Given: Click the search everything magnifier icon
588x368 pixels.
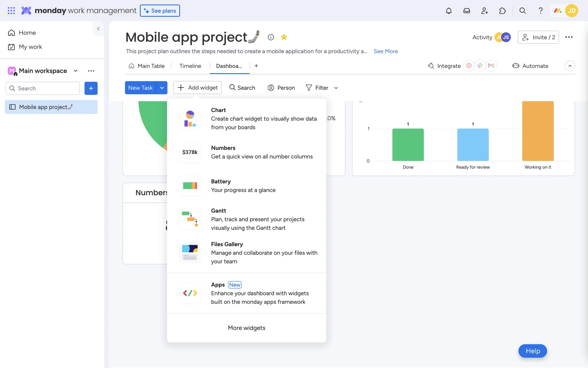Looking at the screenshot, I should point(522,11).
